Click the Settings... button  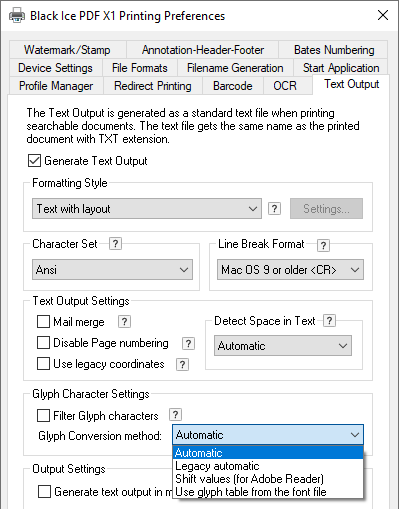(326, 209)
